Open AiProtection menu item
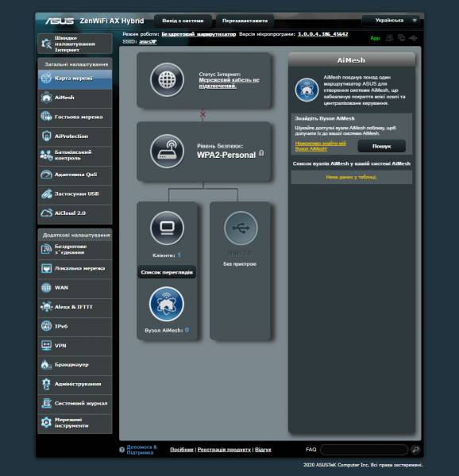This screenshot has height=476, width=459. (x=75, y=136)
